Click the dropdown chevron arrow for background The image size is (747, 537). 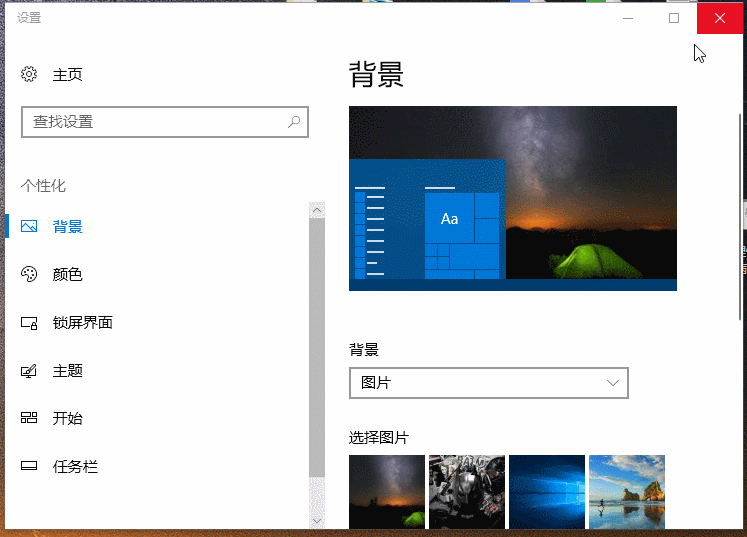coord(613,383)
